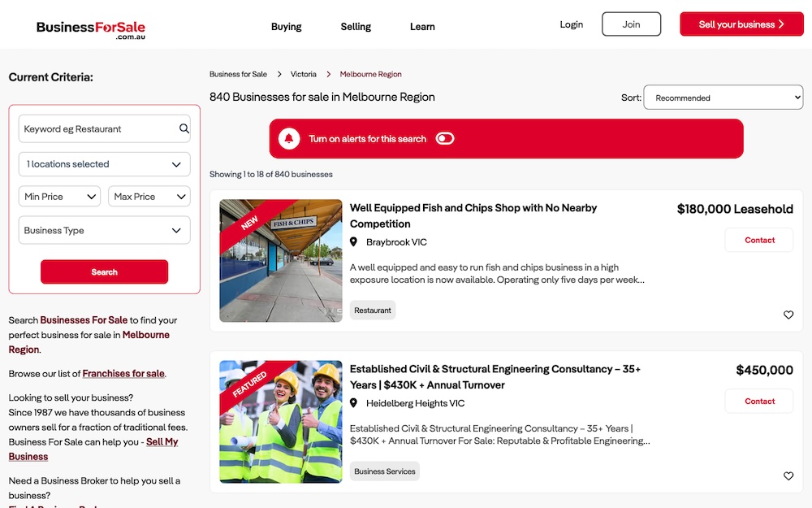Follow the Franchises for sale link
The height and width of the screenshot is (508, 812).
123,374
